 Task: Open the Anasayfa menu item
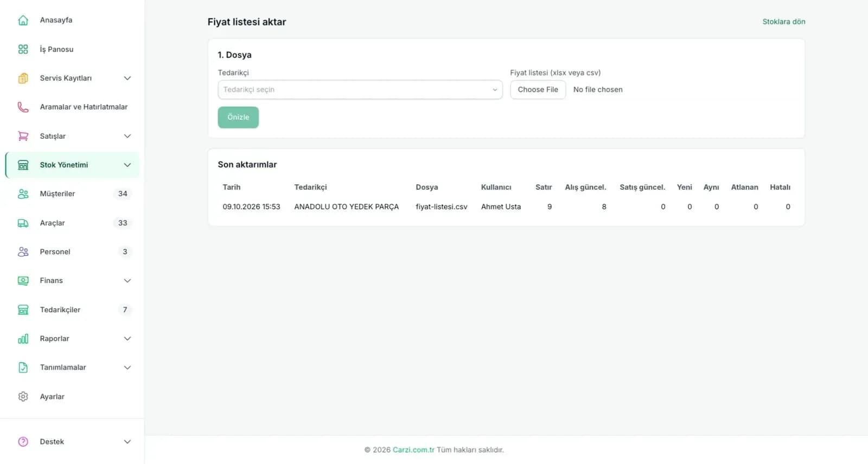[72, 20]
